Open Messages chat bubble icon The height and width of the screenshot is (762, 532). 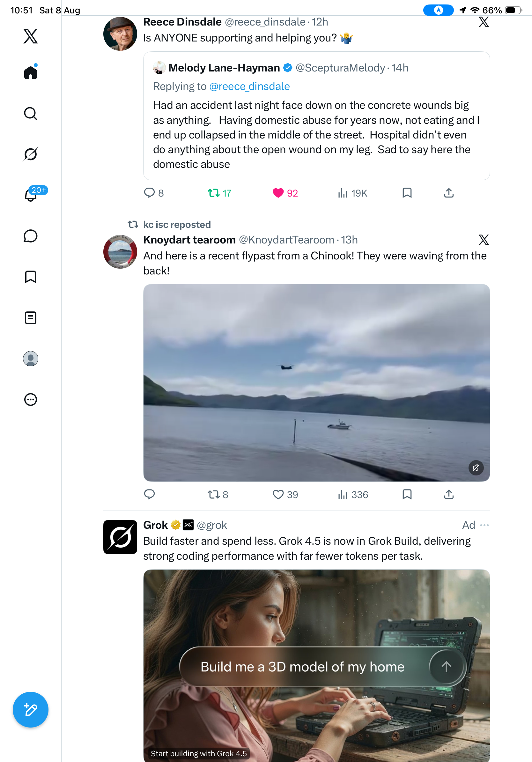[31, 236]
